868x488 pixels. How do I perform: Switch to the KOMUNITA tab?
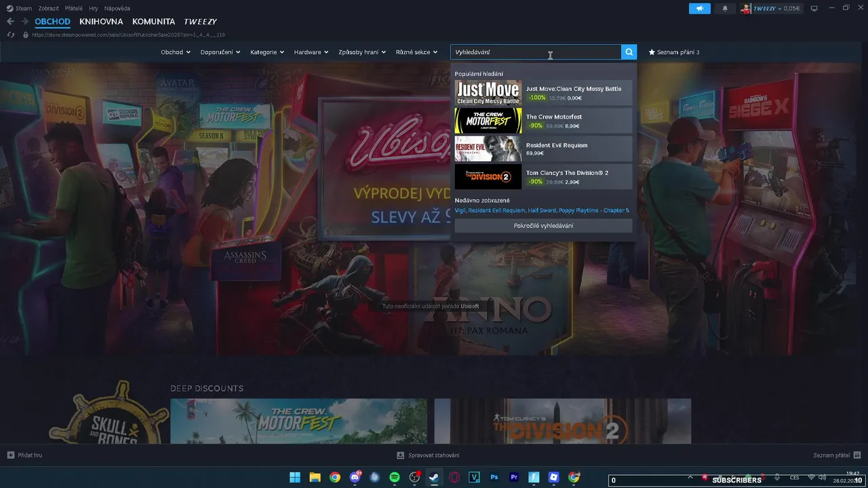[153, 22]
